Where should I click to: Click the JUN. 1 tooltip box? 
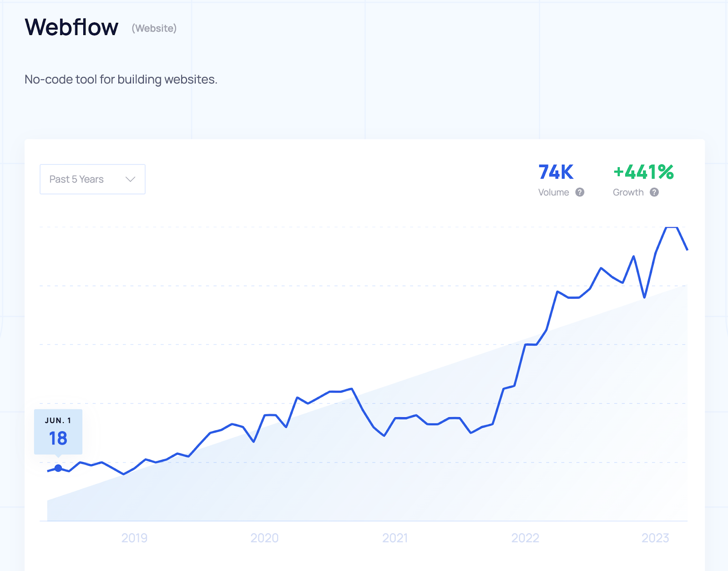coord(58,431)
